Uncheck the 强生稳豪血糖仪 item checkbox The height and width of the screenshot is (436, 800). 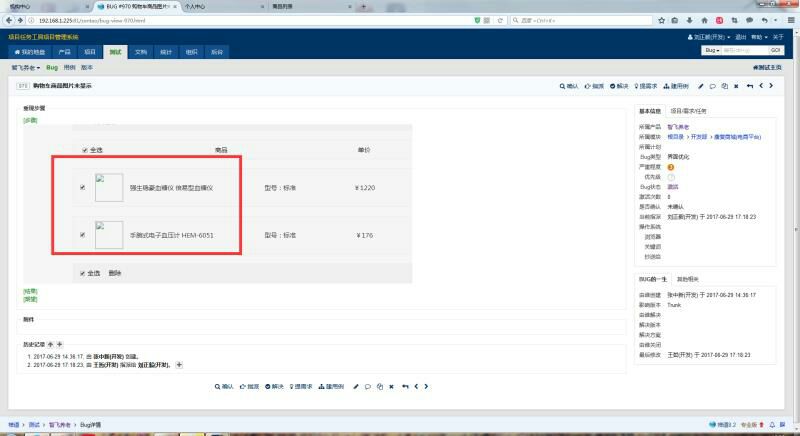[x=82, y=187]
